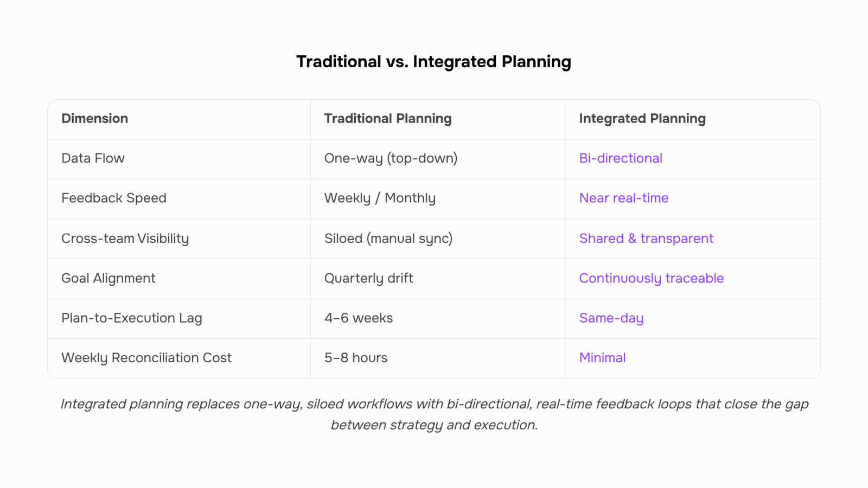Open the purple Bi-directional text
This screenshot has height=488, width=868.
(x=621, y=158)
